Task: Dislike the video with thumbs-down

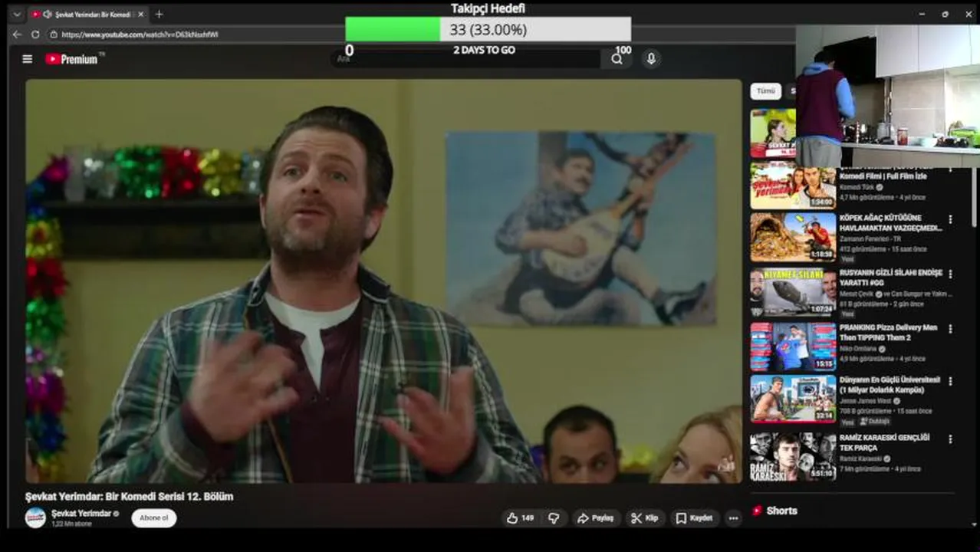Action: click(554, 518)
